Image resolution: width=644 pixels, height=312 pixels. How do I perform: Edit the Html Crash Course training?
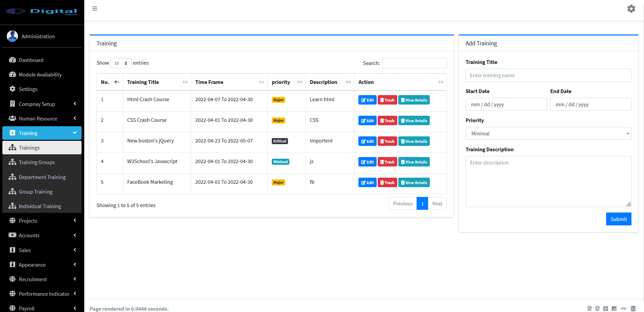coord(367,100)
